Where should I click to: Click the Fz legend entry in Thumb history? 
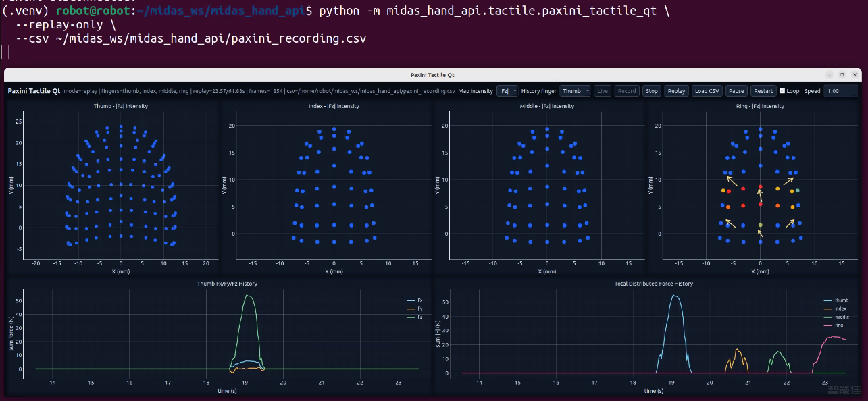415,317
